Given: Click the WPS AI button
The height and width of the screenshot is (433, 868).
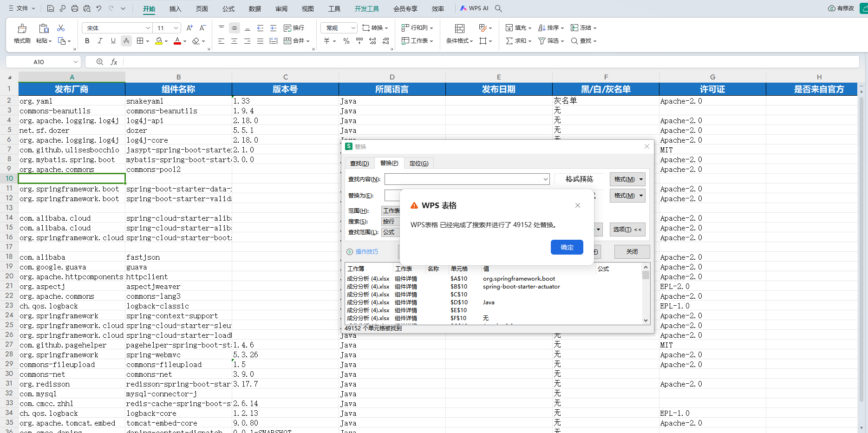Looking at the screenshot, I should pos(474,8).
